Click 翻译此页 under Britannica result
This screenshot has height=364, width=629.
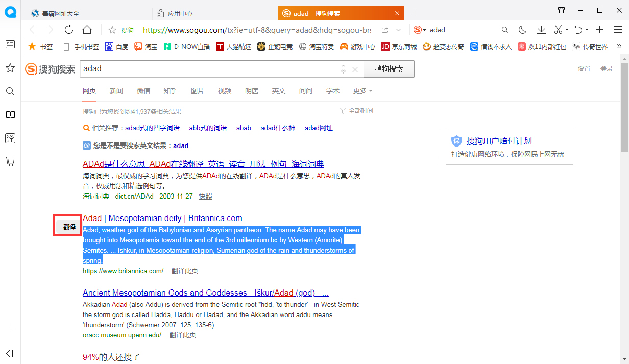pos(184,271)
